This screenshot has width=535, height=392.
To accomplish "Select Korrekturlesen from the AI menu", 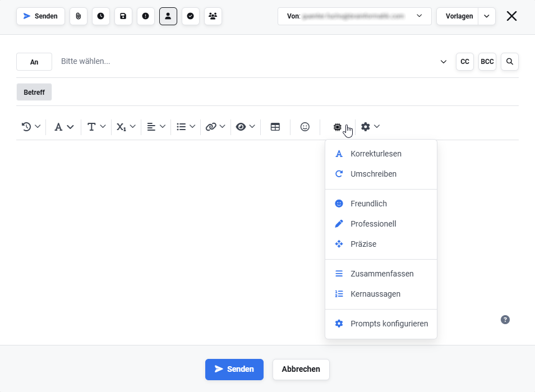I will (381, 154).
